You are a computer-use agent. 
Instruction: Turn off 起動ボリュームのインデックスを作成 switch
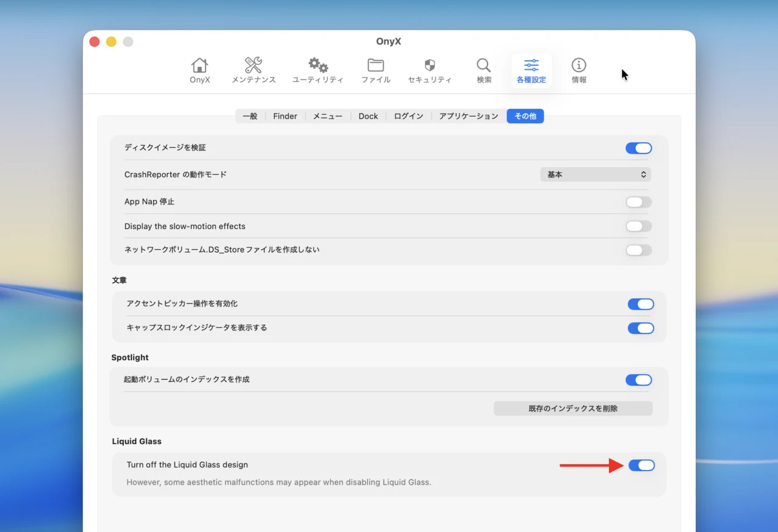coord(638,380)
